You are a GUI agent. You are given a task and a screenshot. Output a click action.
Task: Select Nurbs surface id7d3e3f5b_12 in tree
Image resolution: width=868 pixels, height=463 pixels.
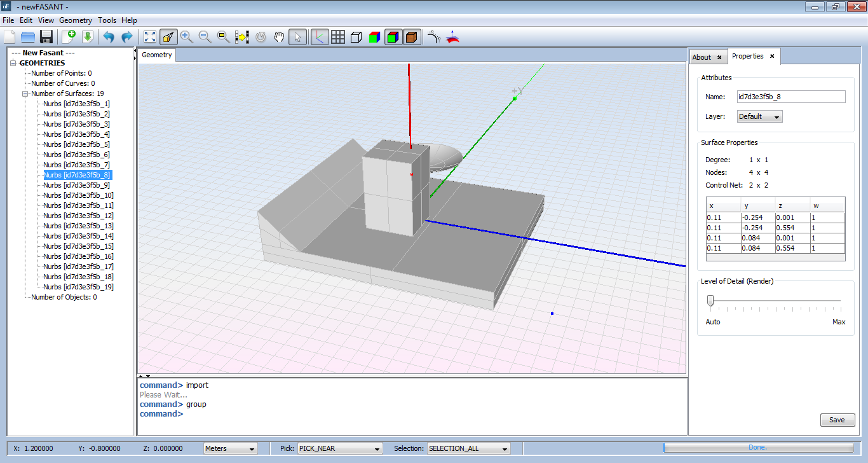[x=78, y=215]
